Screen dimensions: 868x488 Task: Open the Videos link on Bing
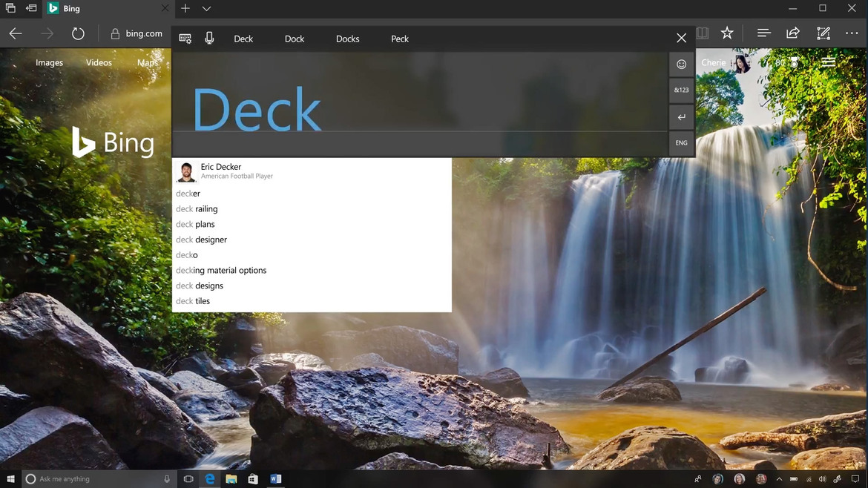(99, 62)
